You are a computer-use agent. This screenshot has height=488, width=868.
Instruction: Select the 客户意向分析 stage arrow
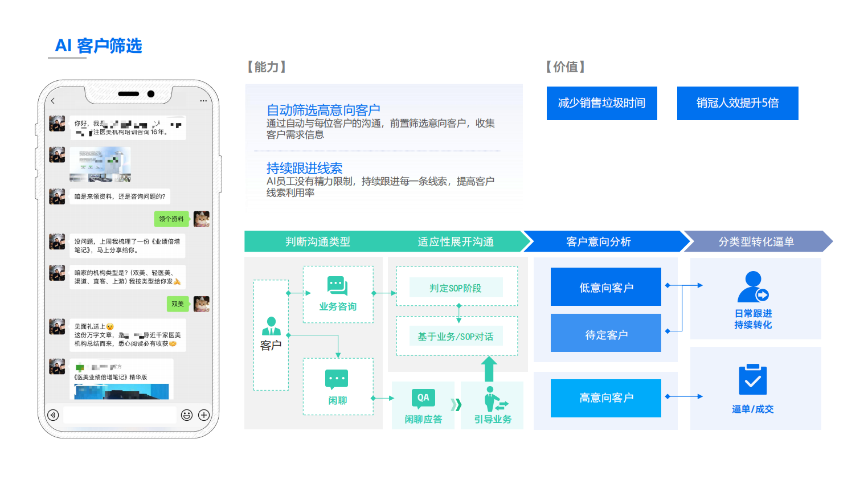(x=599, y=241)
